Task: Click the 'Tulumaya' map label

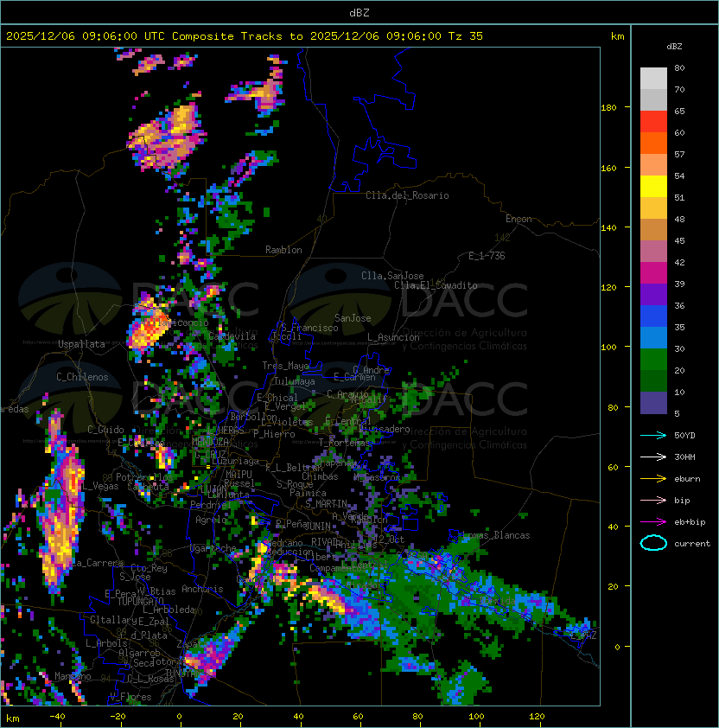Action: [x=295, y=381]
